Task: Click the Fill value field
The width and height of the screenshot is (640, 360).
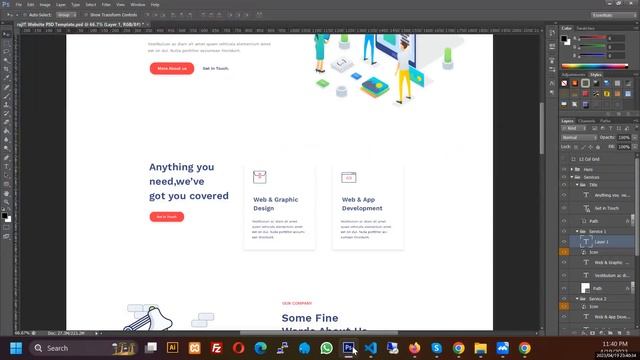Action: pyautogui.click(x=624, y=147)
